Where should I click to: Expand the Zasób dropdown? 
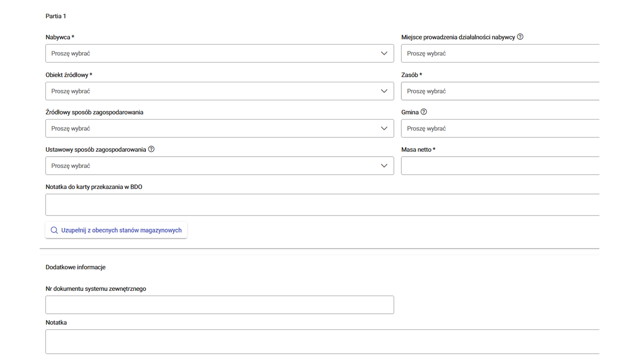(500, 91)
